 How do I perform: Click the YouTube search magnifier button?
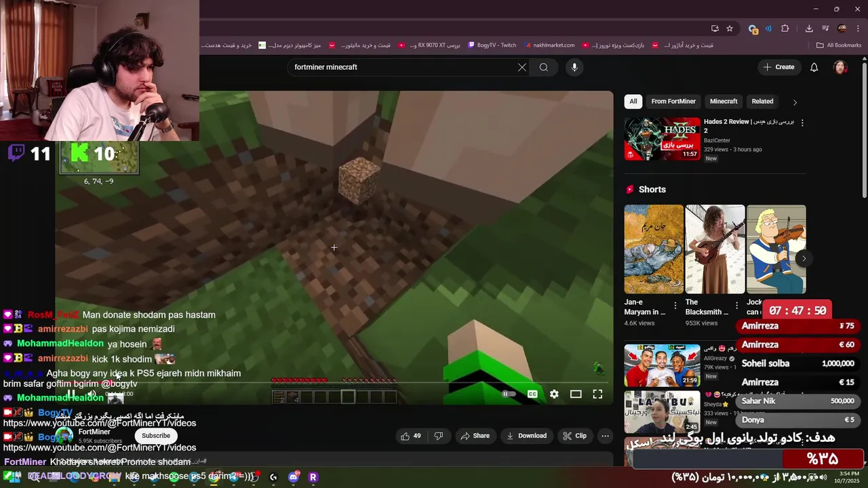click(x=544, y=67)
